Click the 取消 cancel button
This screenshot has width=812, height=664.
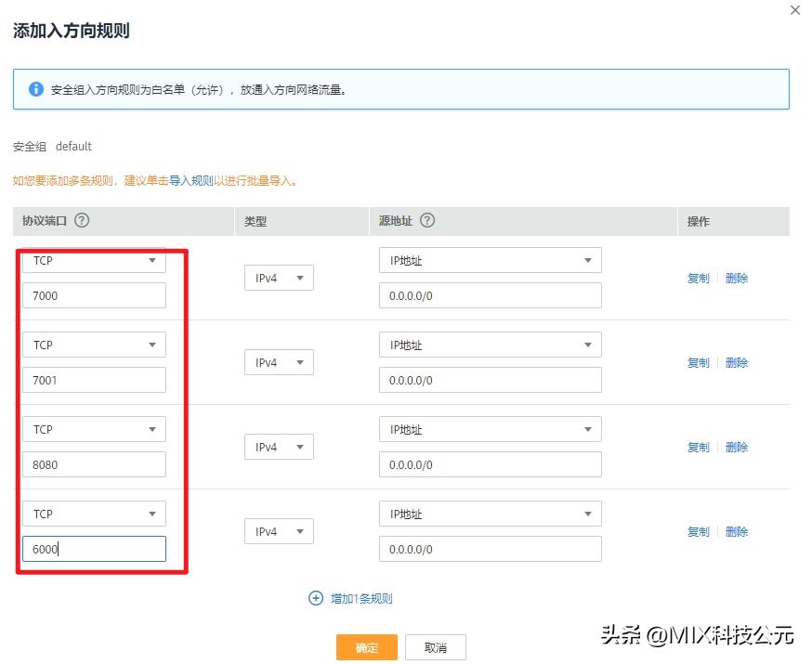coord(434,646)
